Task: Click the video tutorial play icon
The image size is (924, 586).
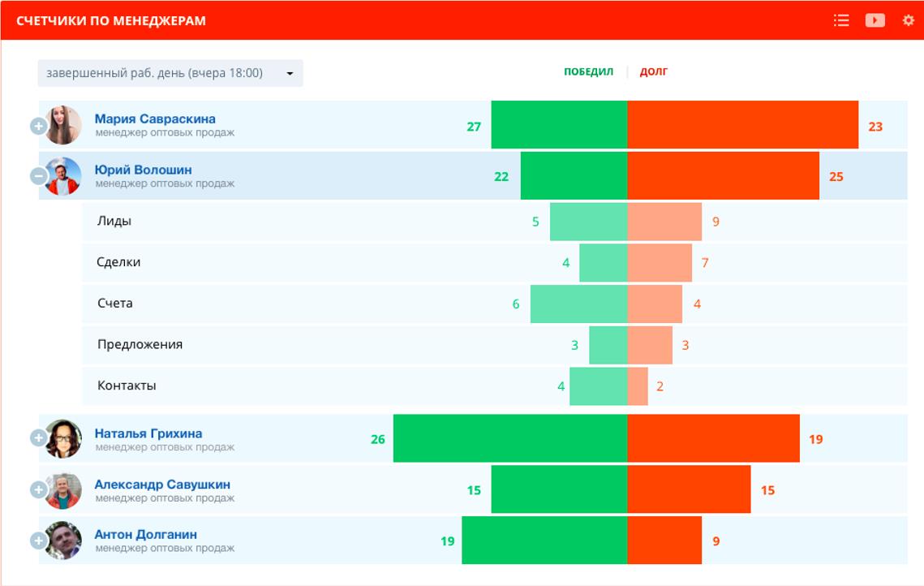Action: (875, 20)
